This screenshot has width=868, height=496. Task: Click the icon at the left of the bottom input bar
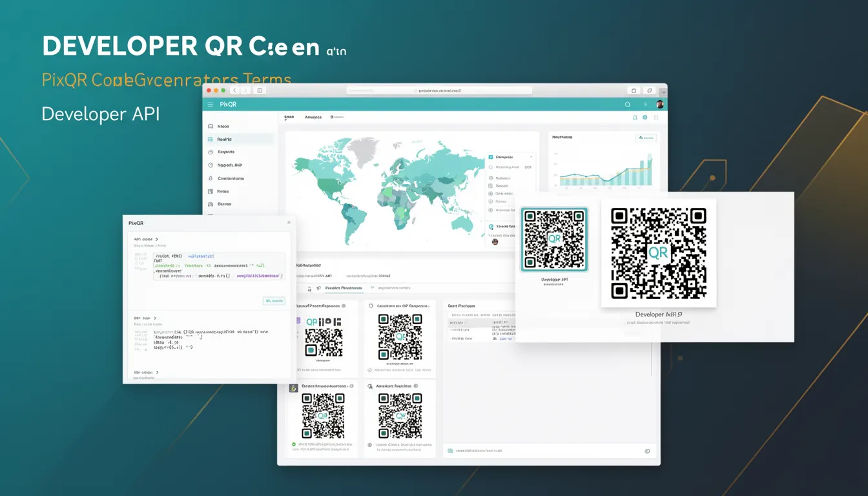tap(450, 451)
